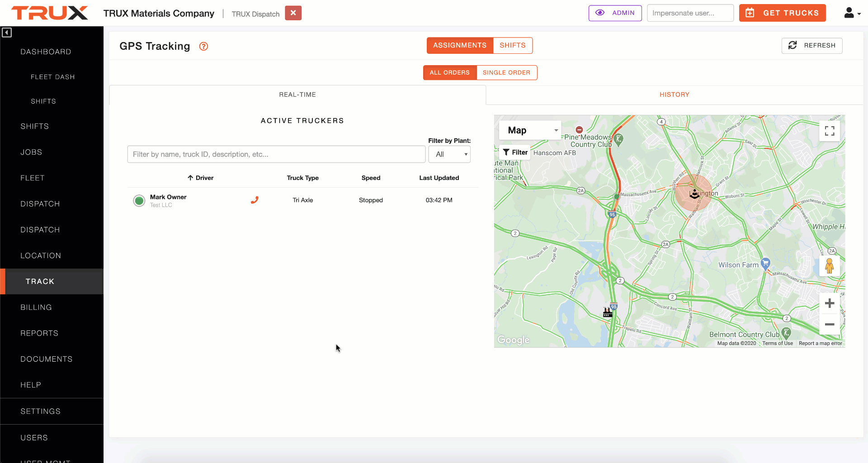
Task: Open DASHBOARD in sidebar
Action: tap(46, 52)
